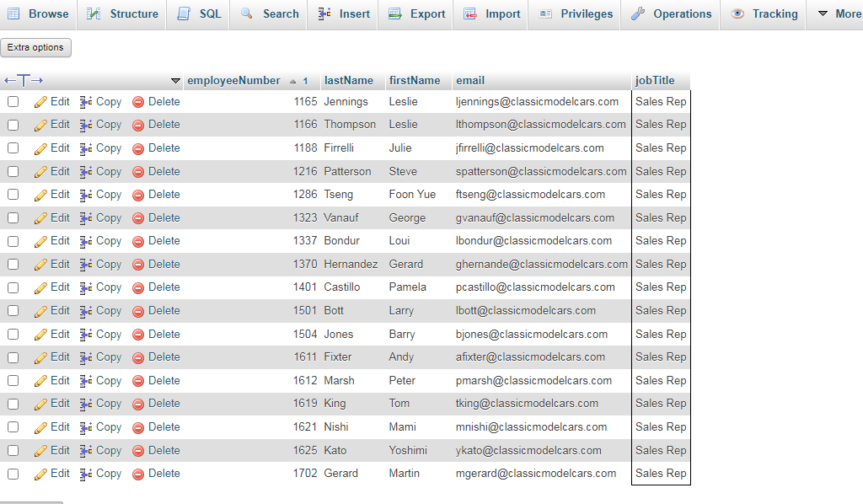The width and height of the screenshot is (863, 504).
Task: Click Edit pencil icon for Bott row
Action: pos(40,311)
